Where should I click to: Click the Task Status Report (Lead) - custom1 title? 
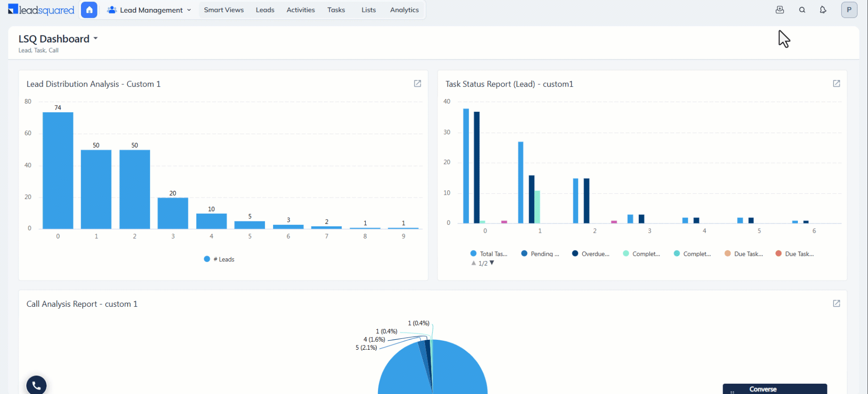tap(509, 84)
